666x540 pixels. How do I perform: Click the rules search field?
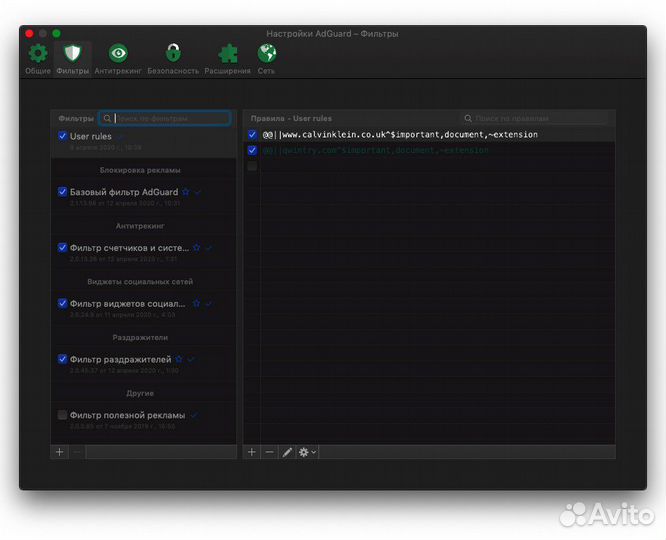(x=535, y=118)
